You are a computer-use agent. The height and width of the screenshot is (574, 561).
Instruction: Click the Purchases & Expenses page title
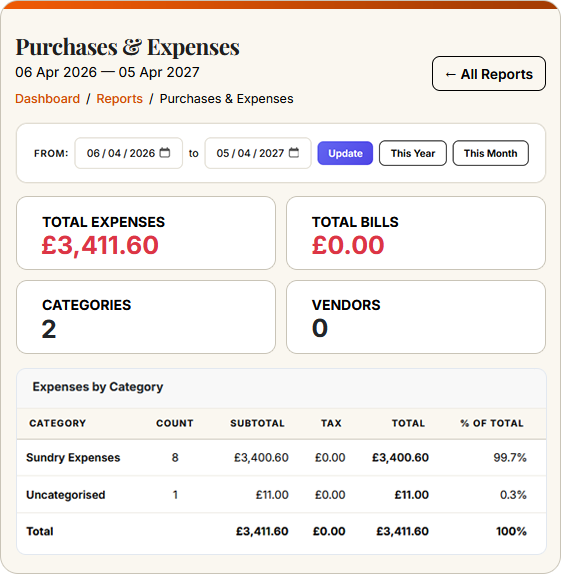(127, 47)
